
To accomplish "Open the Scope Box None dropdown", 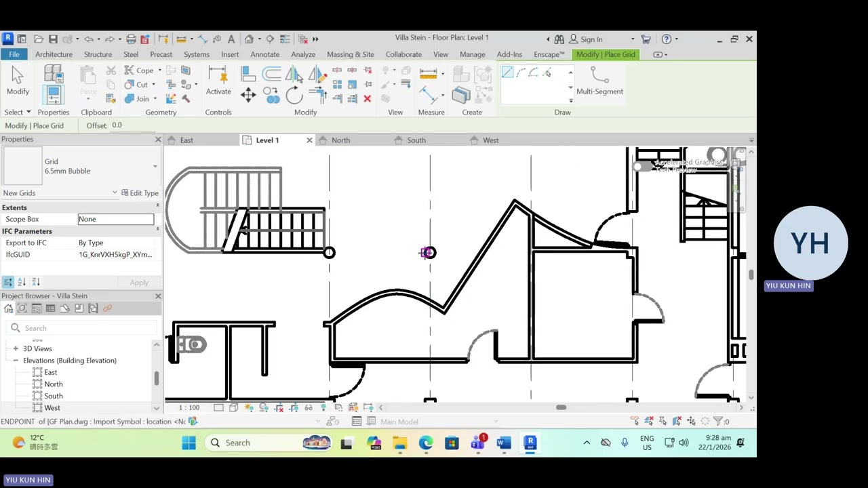I will tap(116, 219).
